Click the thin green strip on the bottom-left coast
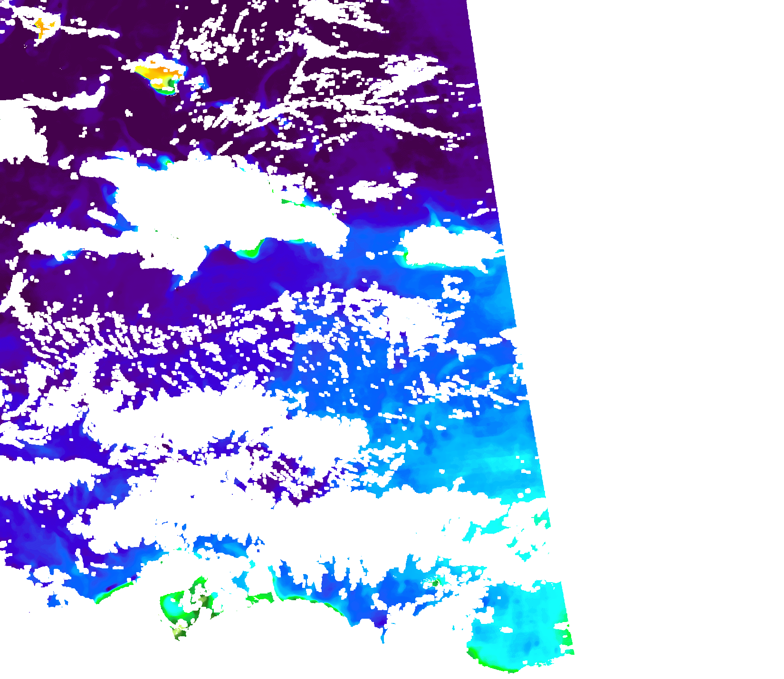 pos(114,591)
